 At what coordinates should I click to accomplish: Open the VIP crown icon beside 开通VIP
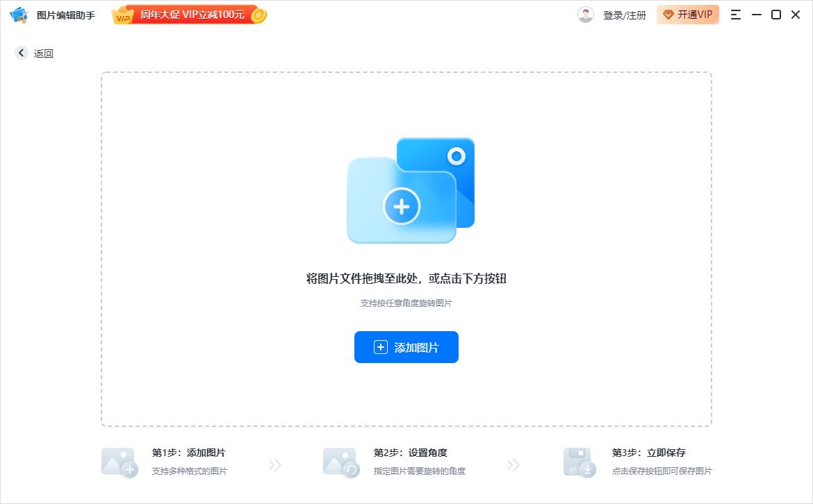[668, 14]
